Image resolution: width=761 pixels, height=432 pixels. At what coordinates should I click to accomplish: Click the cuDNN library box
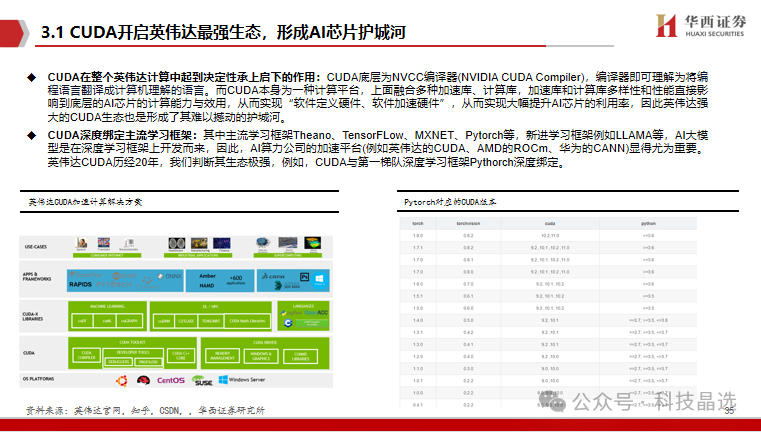164,321
